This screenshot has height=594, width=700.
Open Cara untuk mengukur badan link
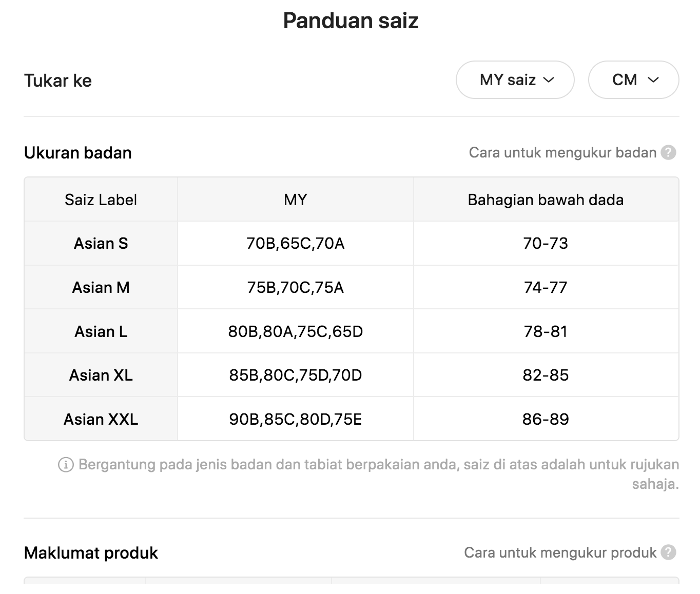point(562,153)
